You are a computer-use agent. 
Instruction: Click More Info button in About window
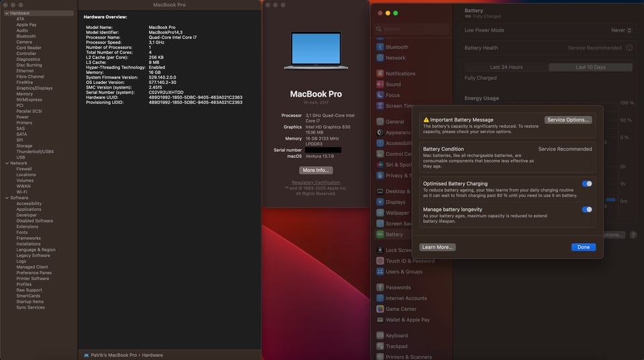coord(316,171)
